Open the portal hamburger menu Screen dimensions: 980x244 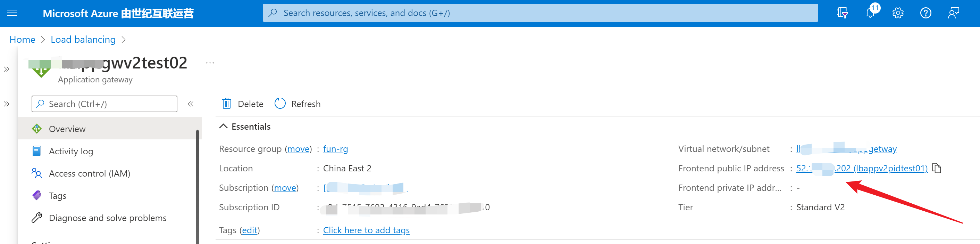[x=12, y=13]
